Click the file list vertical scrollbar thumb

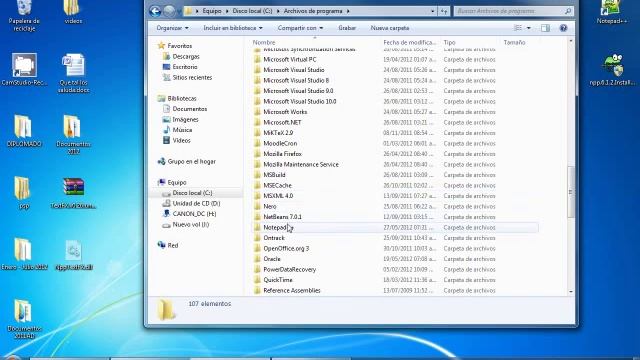coord(571,192)
